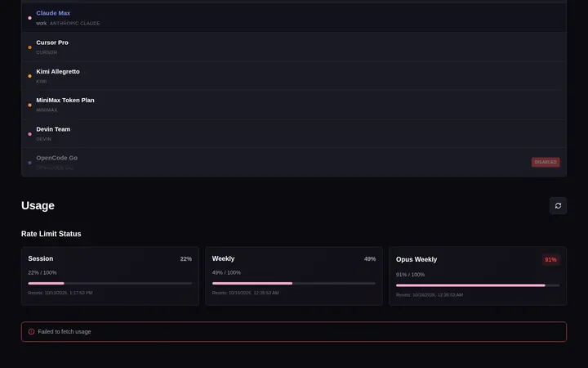Select the OpenCode Go entry
588x368 pixels.
pos(294,162)
